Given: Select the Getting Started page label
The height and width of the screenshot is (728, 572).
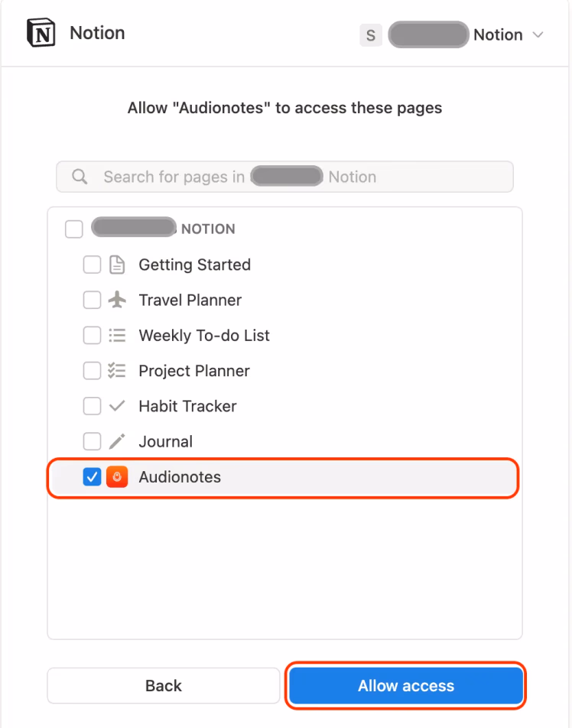Looking at the screenshot, I should [194, 265].
